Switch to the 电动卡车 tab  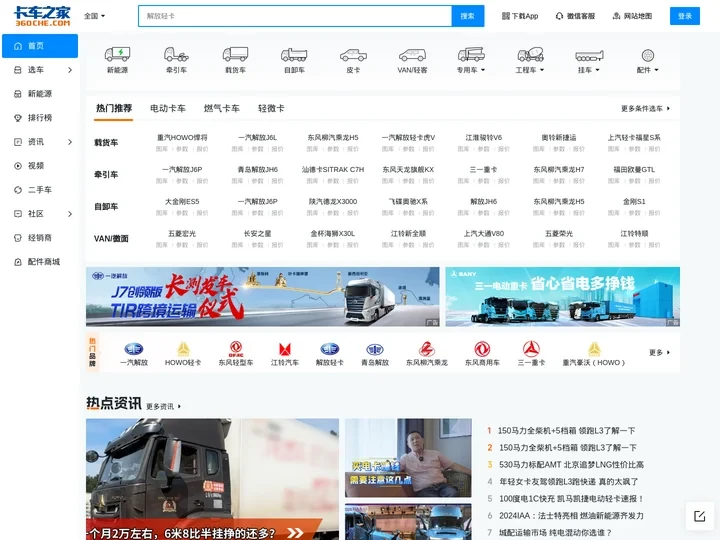point(168,108)
